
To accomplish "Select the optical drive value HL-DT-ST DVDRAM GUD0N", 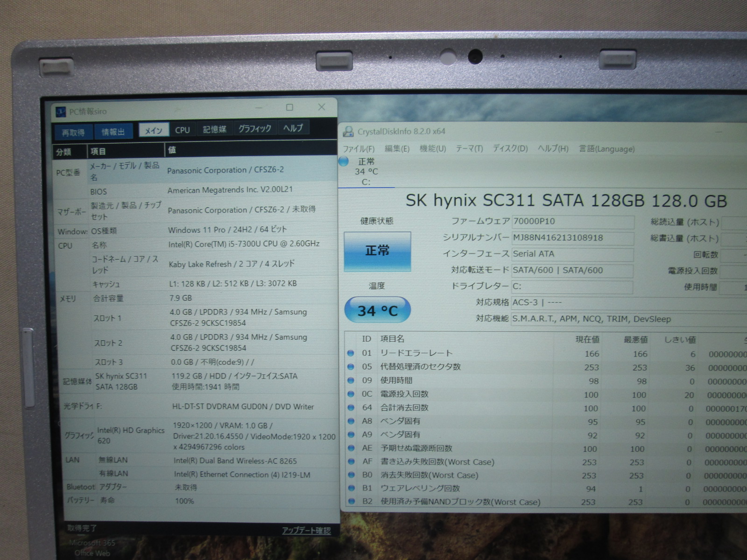I will 243,406.
